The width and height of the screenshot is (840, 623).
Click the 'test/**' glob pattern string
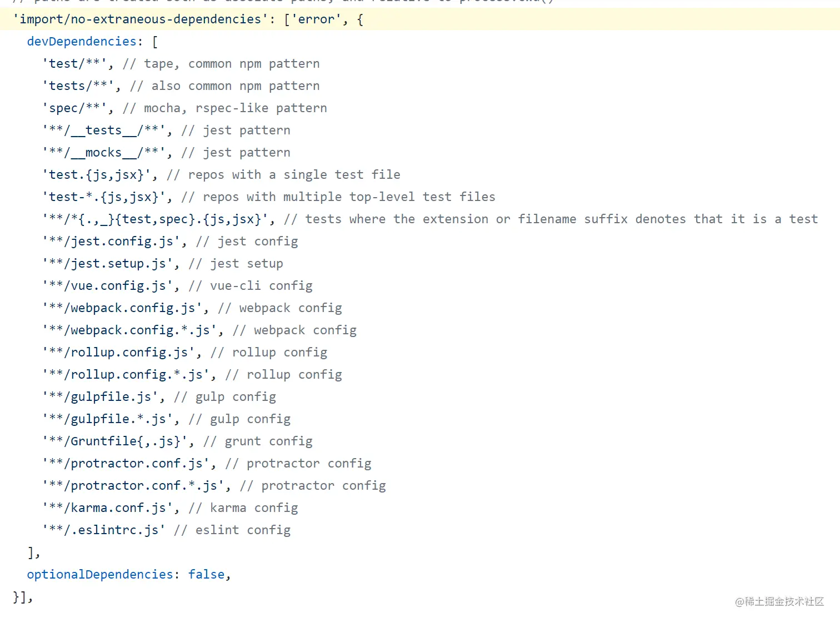click(x=74, y=64)
